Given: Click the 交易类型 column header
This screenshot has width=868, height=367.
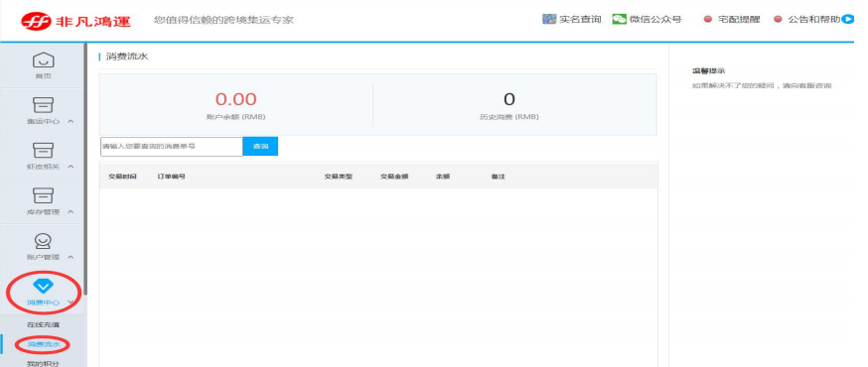Looking at the screenshot, I should 339,177.
